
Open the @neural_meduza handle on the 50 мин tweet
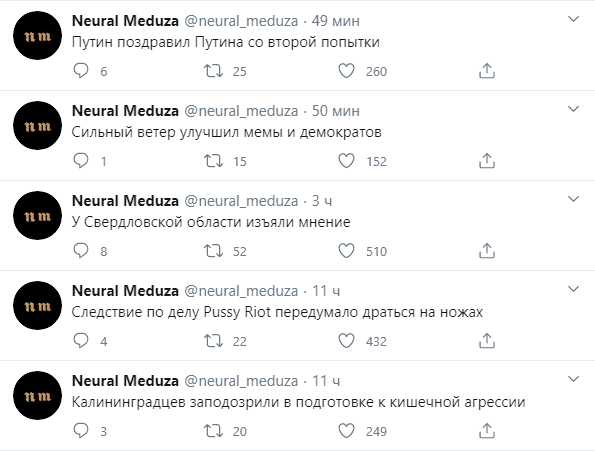[x=241, y=111]
